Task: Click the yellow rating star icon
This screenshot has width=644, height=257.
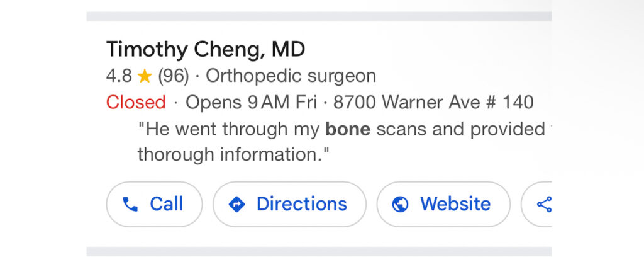Action: [x=145, y=76]
